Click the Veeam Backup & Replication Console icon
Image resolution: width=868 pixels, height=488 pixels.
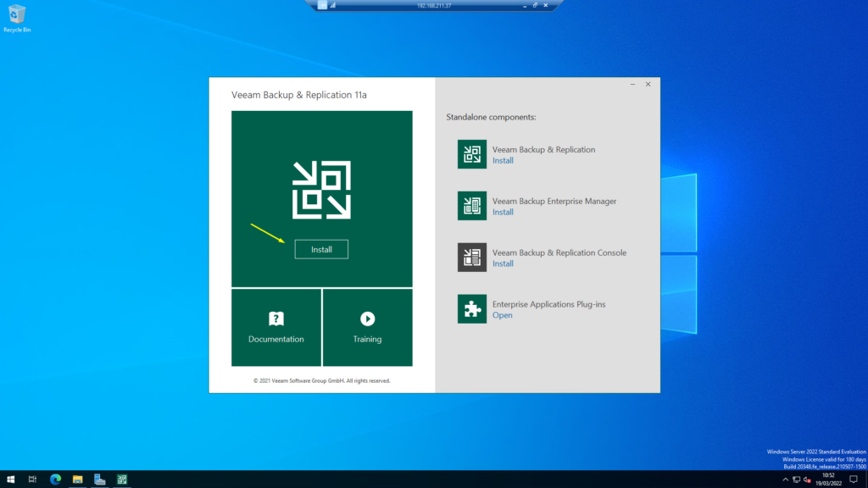click(x=471, y=258)
